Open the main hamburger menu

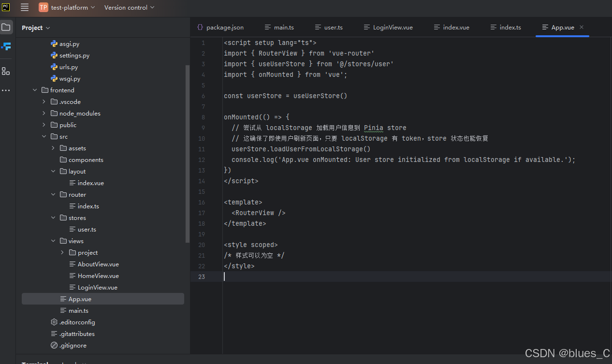[25, 7]
